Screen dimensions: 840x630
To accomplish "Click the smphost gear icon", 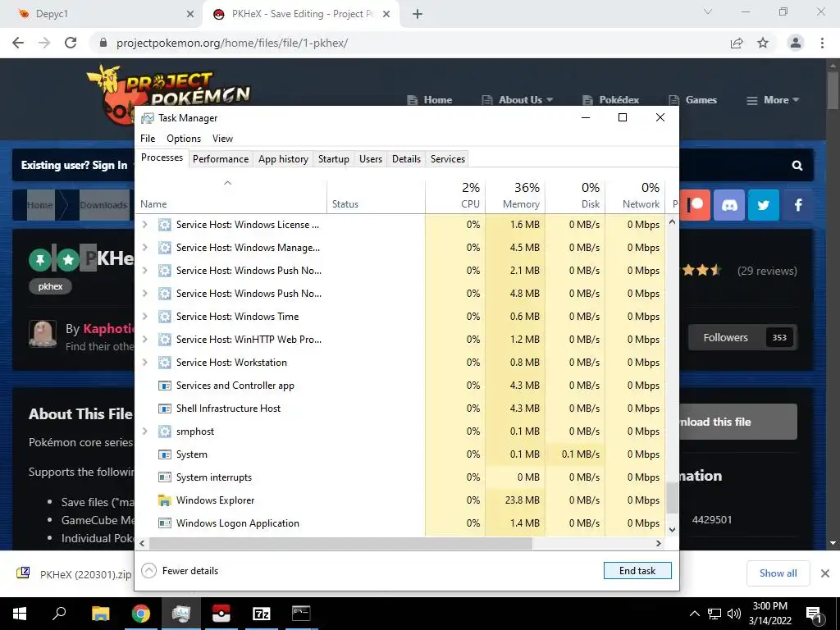I will click(x=164, y=431).
